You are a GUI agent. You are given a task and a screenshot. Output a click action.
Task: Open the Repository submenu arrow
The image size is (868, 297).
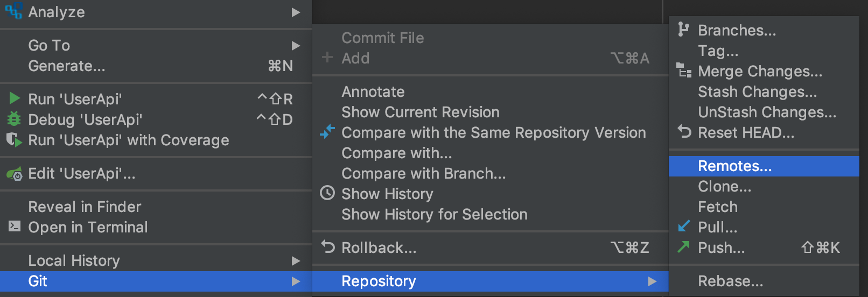tap(652, 281)
